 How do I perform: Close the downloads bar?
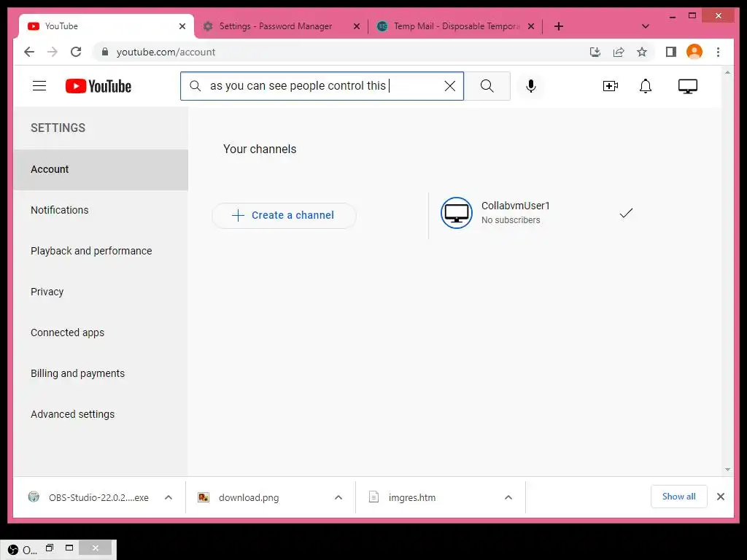pyautogui.click(x=720, y=497)
